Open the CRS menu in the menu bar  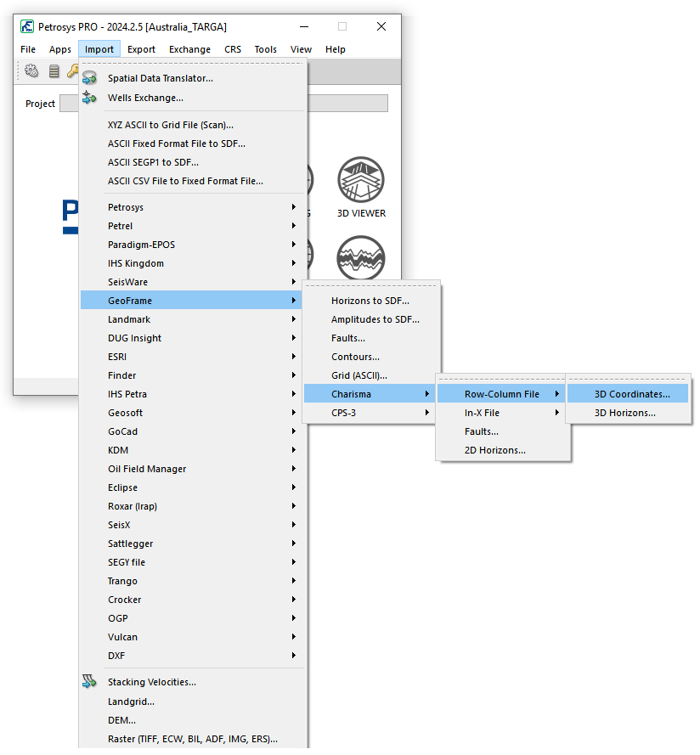(x=233, y=49)
